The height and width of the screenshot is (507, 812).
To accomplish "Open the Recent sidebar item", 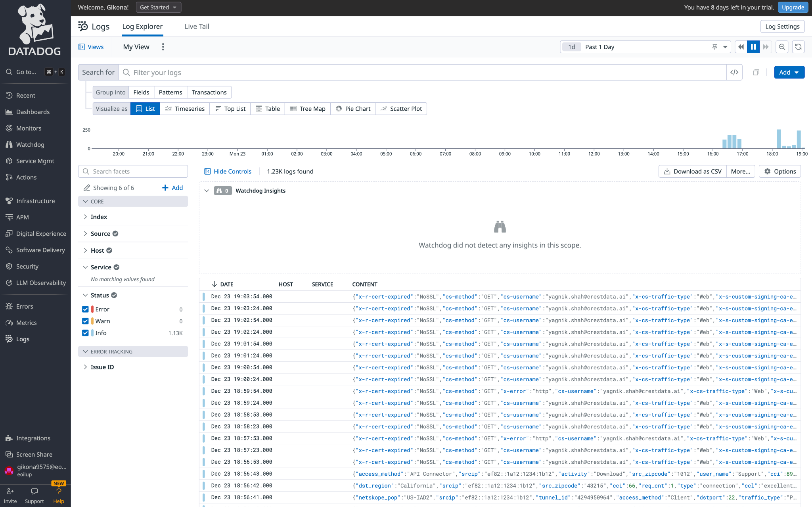I will [25, 96].
